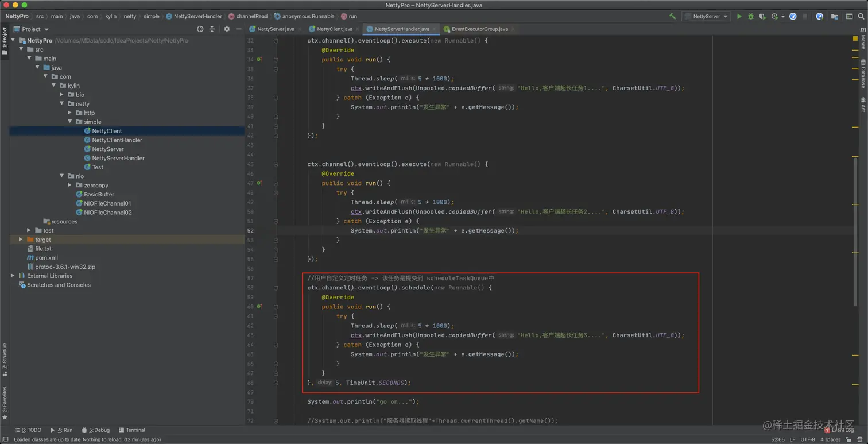The height and width of the screenshot is (444, 868).
Task: Collapse all in the Project panel
Action: pos(212,29)
